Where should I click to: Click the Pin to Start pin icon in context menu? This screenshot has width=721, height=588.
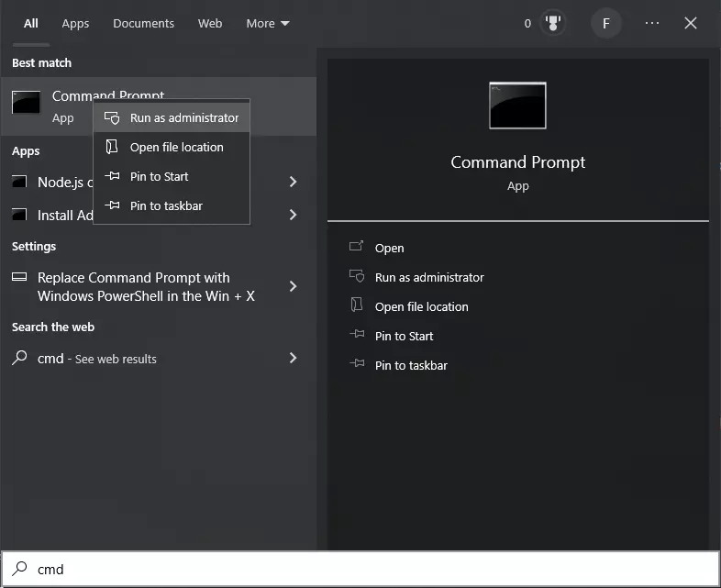112,175
